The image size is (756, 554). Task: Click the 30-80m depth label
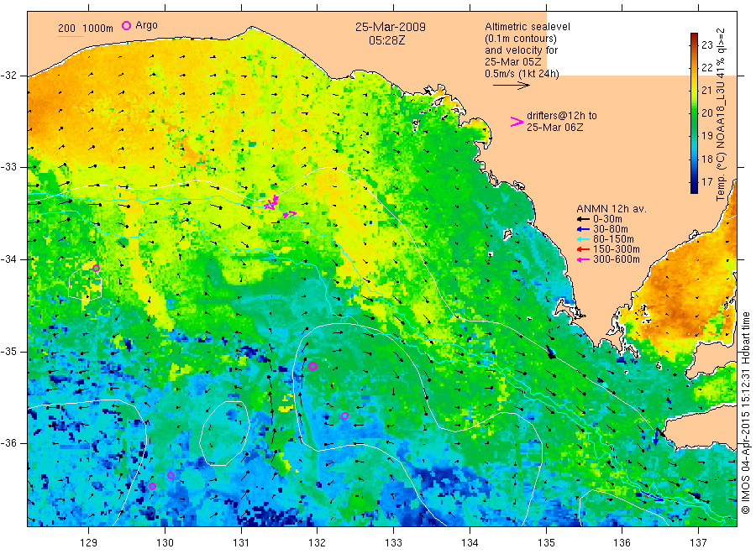pyautogui.click(x=611, y=229)
